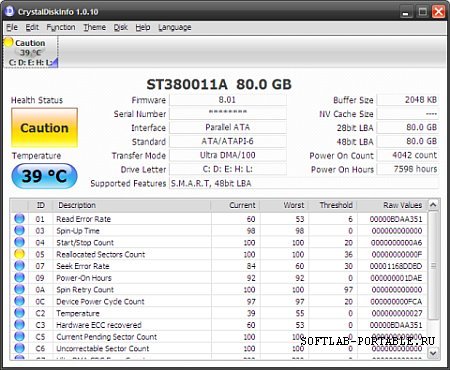Click the Raw Values column header
The width and height of the screenshot is (450, 370).
coord(392,205)
